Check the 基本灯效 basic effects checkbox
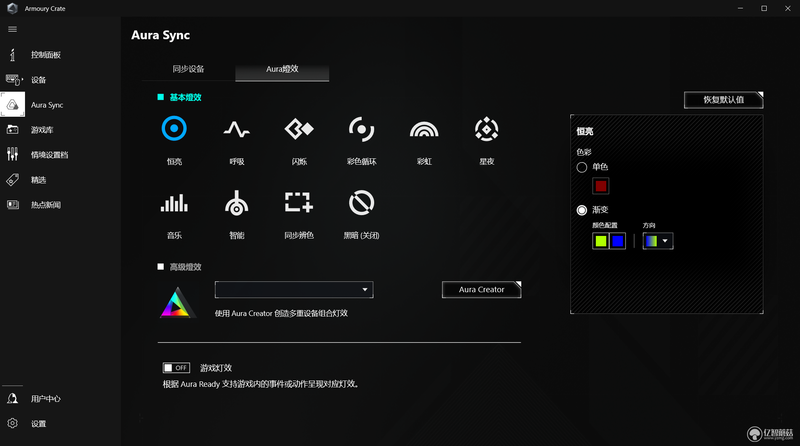Screen dimensions: 800x446 [161, 97]
